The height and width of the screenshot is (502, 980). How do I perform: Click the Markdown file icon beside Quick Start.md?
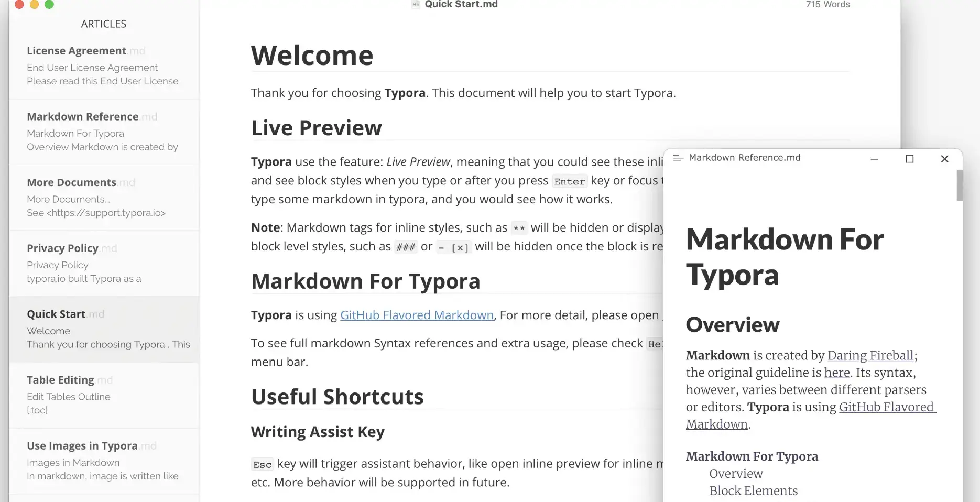(415, 4)
